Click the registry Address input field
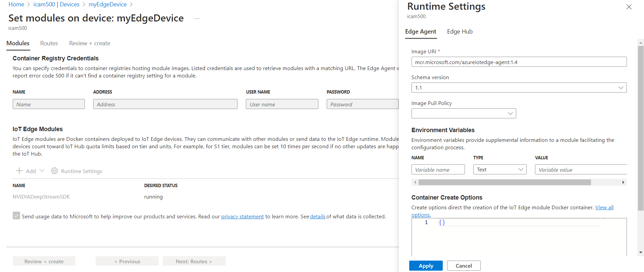Viewport: 644px width, 272px height. pos(165,104)
